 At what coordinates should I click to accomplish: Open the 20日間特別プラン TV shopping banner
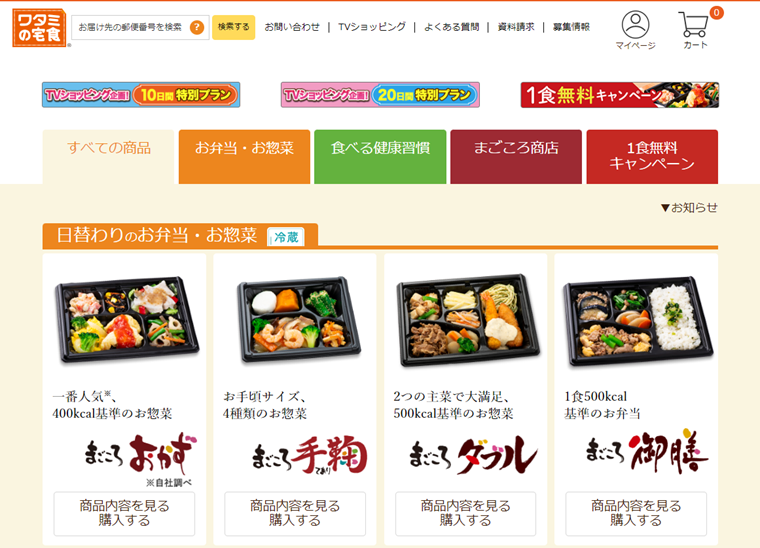click(x=380, y=94)
